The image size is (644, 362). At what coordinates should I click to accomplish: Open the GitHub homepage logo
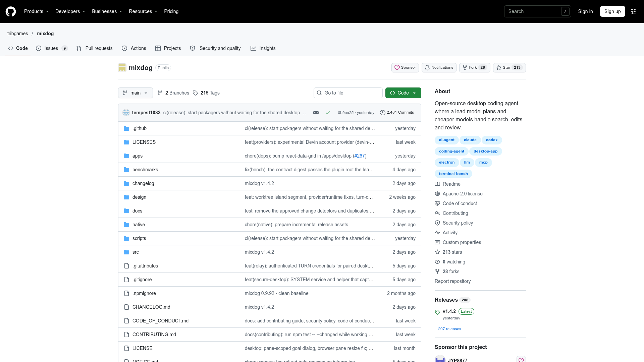[11, 11]
